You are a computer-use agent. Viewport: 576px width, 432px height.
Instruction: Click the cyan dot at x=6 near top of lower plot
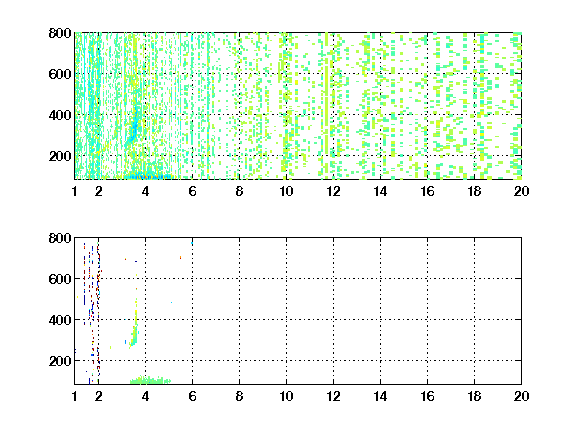tap(192, 243)
